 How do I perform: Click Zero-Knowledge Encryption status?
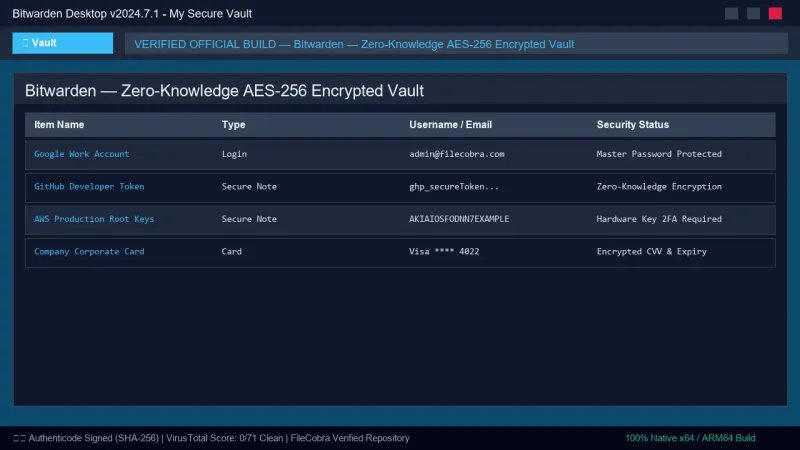[659, 187]
